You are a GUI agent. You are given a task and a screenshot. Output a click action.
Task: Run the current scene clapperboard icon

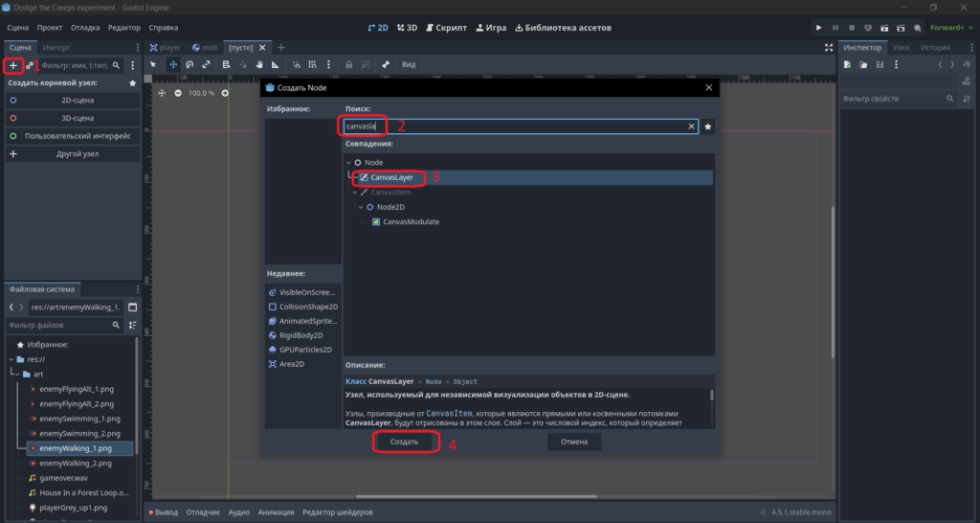click(884, 28)
